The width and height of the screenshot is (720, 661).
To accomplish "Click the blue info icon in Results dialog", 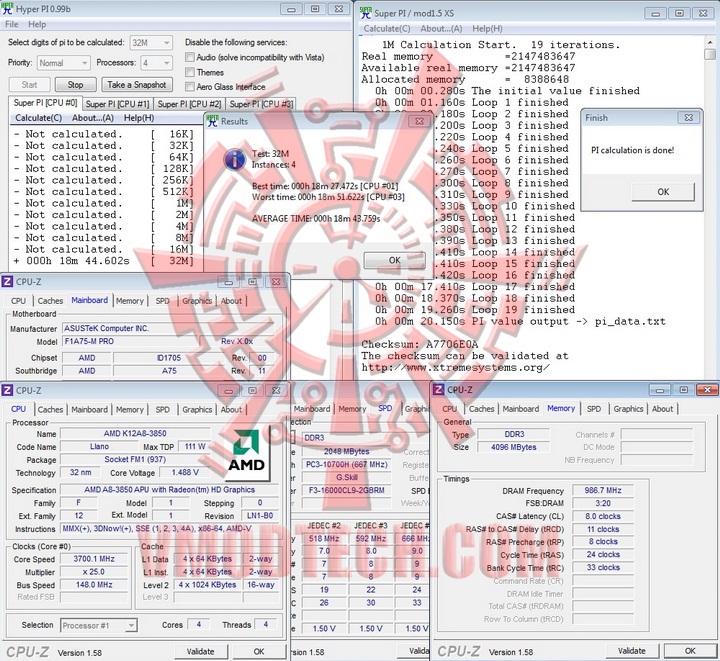I will tap(235, 160).
